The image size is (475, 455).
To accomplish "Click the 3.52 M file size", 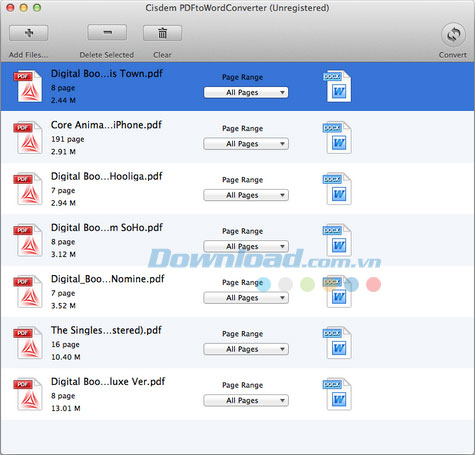I will click(x=63, y=306).
